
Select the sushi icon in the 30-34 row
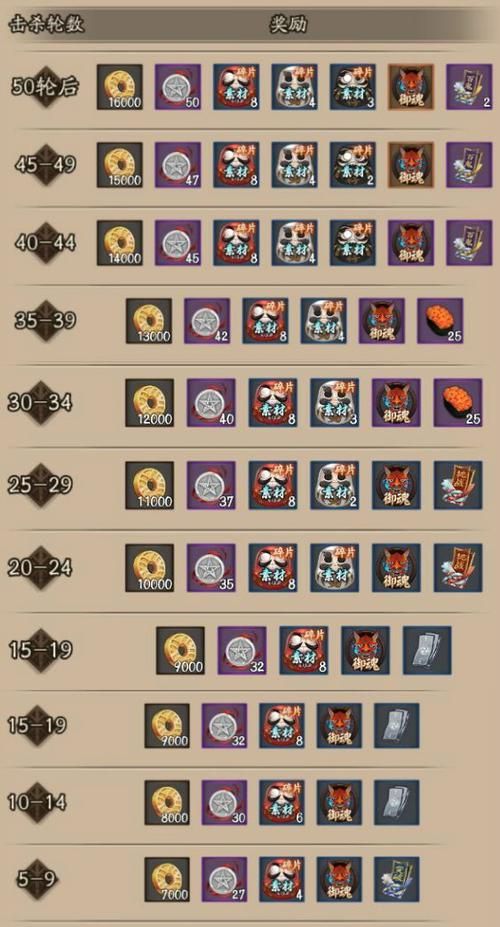pos(458,403)
